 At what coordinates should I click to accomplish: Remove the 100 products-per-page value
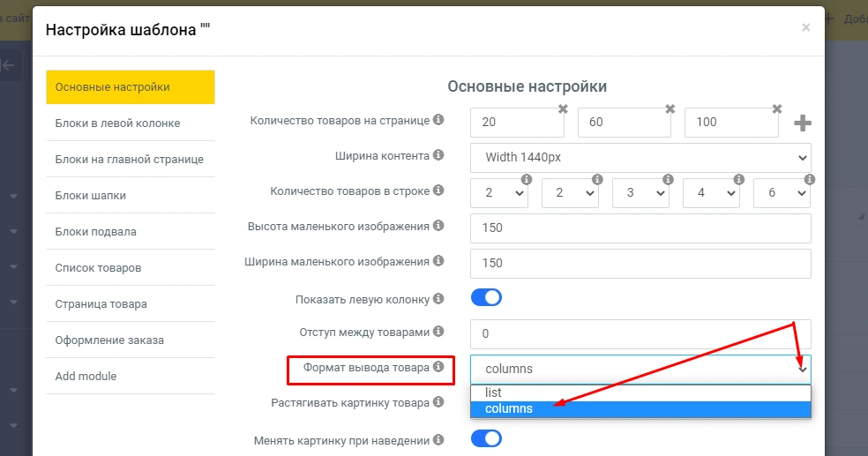coord(777,108)
